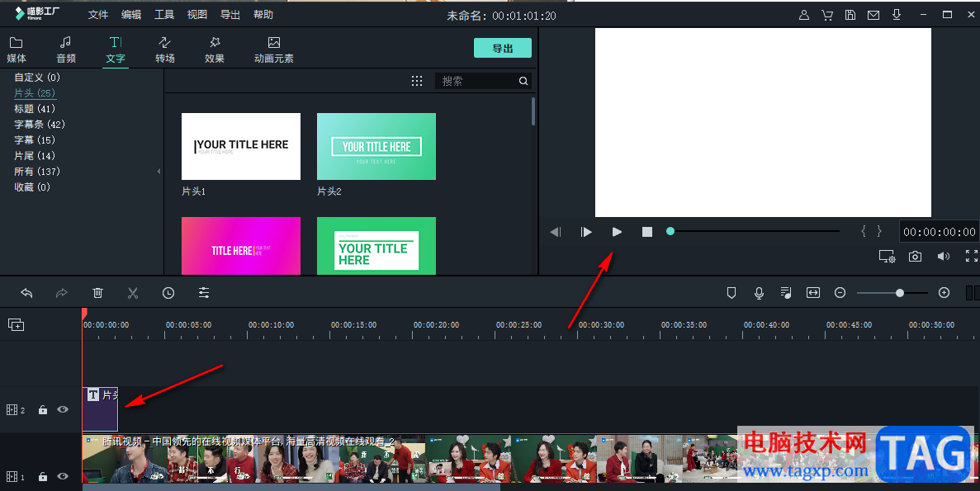Switch the grid view layout icon
Image resolution: width=980 pixels, height=491 pixels.
[x=417, y=81]
